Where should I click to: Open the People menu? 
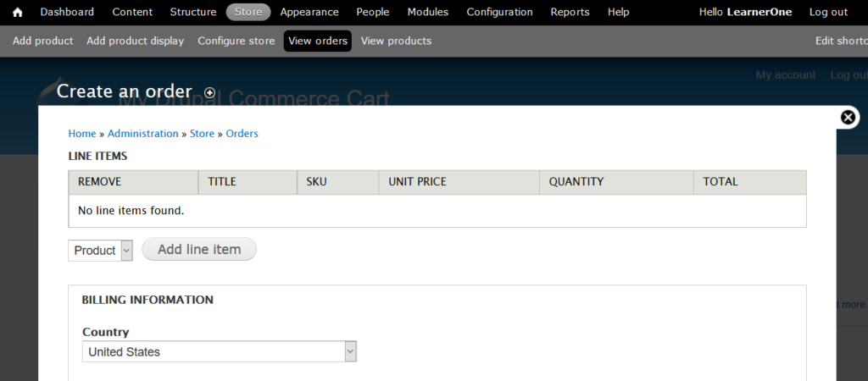pyautogui.click(x=373, y=12)
